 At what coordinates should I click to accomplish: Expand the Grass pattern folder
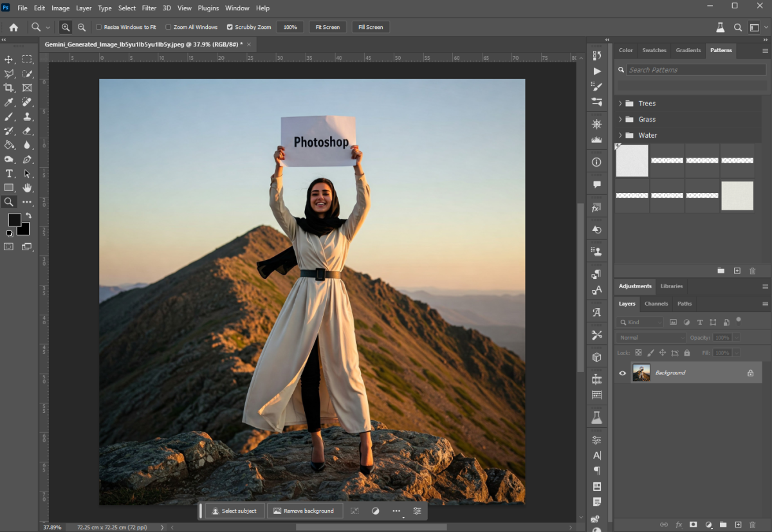(620, 119)
